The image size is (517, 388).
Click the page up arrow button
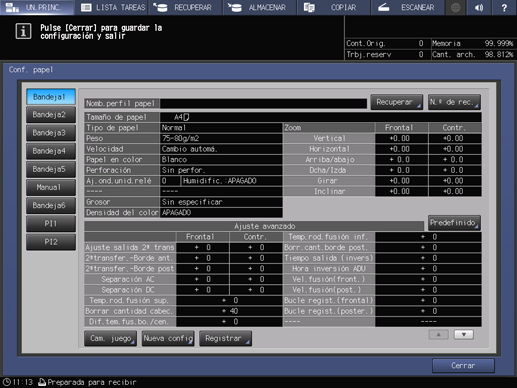438,335
